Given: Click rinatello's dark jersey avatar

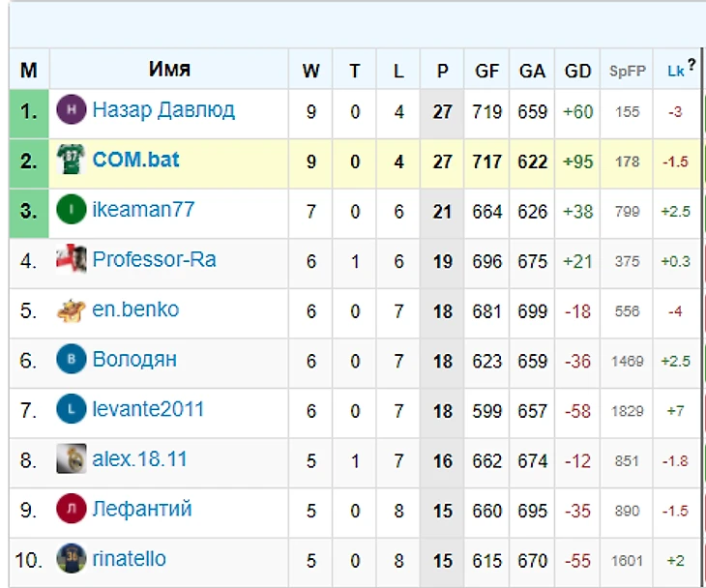Looking at the screenshot, I should coord(72,559).
